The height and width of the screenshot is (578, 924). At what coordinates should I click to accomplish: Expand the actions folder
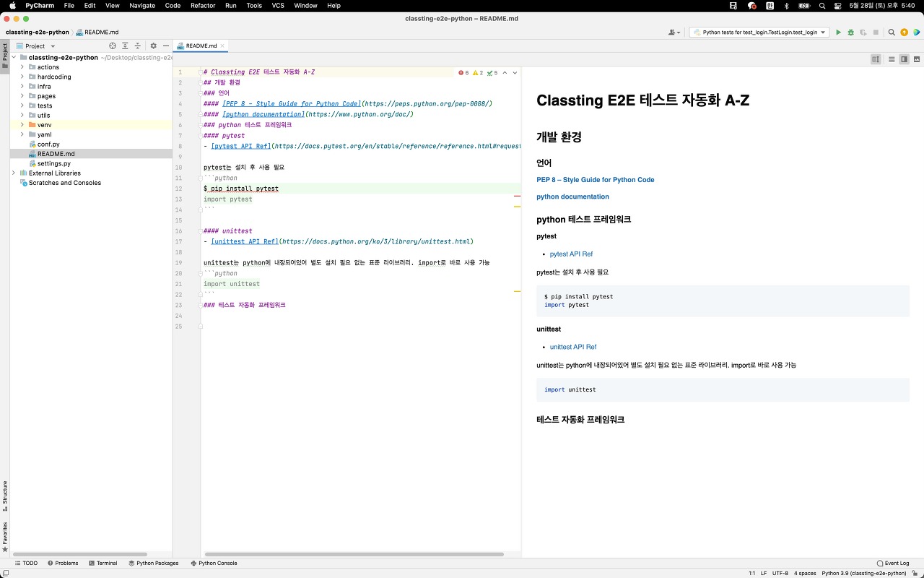(22, 67)
